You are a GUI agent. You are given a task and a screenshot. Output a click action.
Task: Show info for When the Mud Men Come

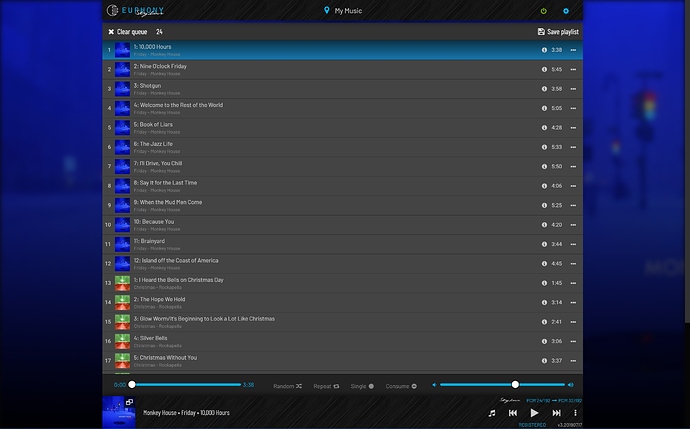pos(544,205)
